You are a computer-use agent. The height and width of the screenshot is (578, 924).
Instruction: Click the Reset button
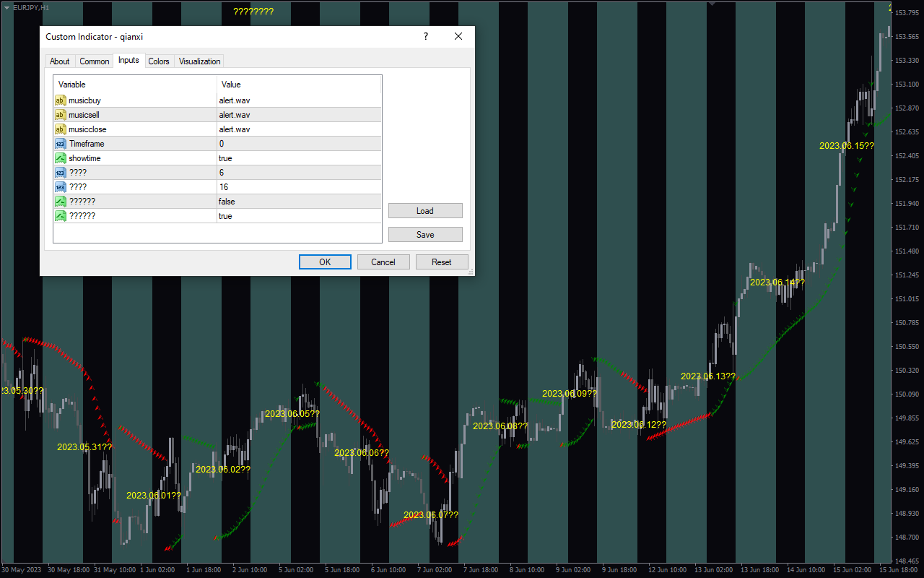442,262
